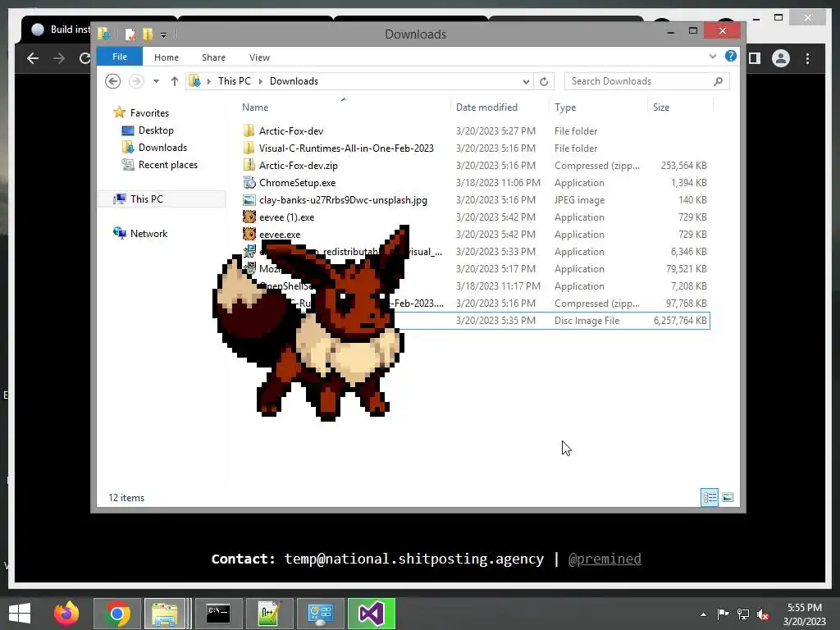Screen dimensions: 840x630
Task: Go back with Explorer's back arrow
Action: [112, 81]
